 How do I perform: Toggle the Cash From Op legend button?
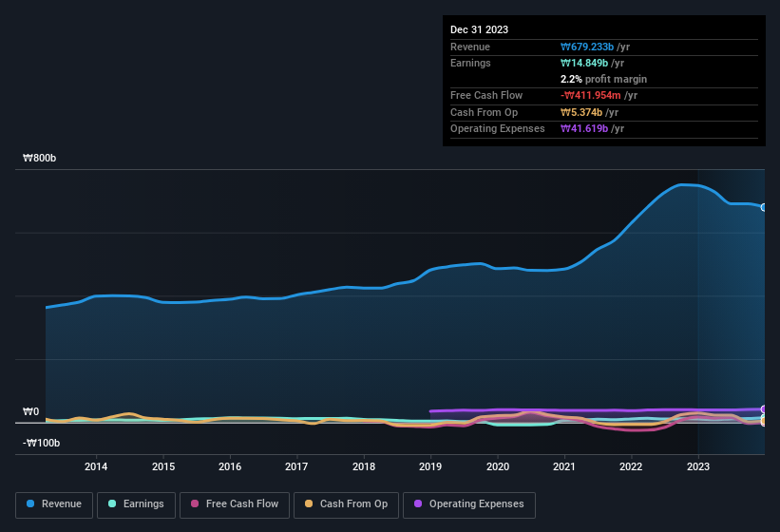click(x=346, y=504)
